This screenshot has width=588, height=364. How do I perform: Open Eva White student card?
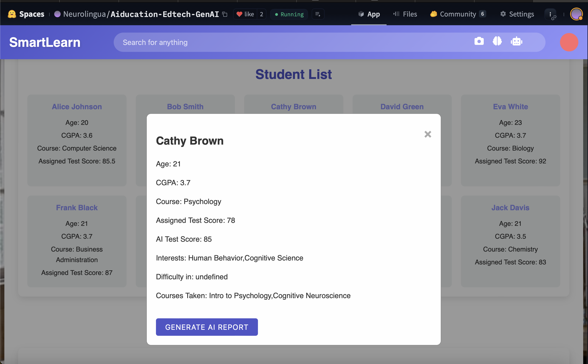point(510,140)
